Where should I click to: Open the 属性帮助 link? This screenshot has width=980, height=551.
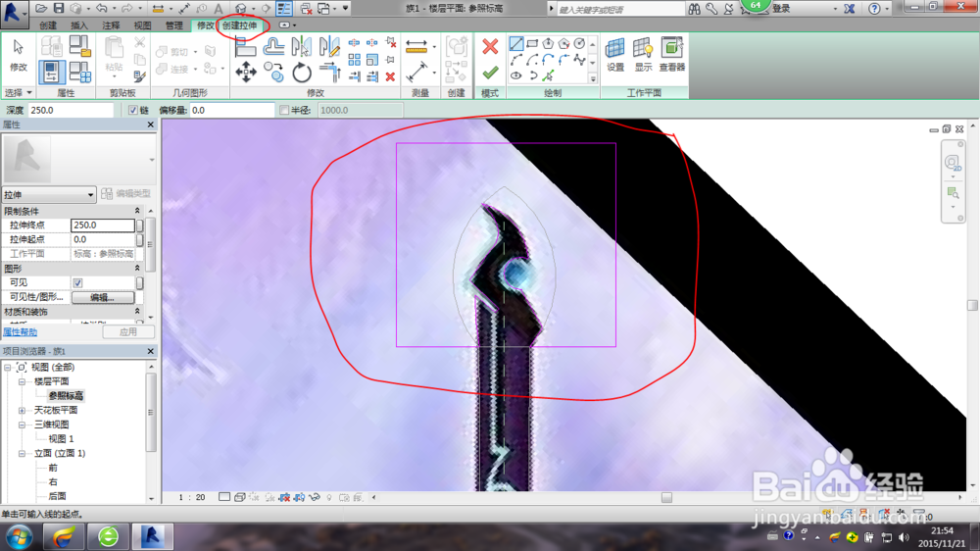[20, 332]
